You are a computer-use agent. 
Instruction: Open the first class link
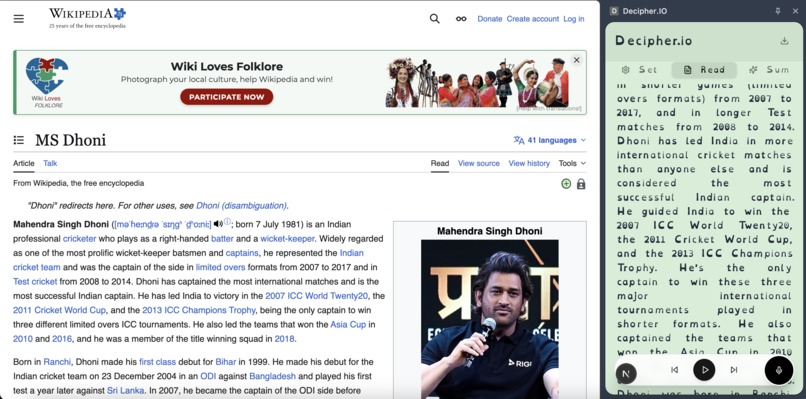pos(157,362)
